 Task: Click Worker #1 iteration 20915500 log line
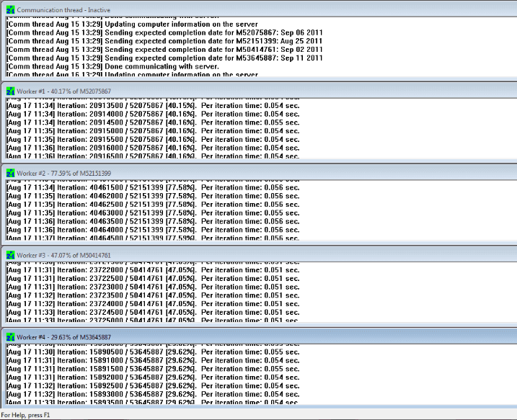(153, 140)
